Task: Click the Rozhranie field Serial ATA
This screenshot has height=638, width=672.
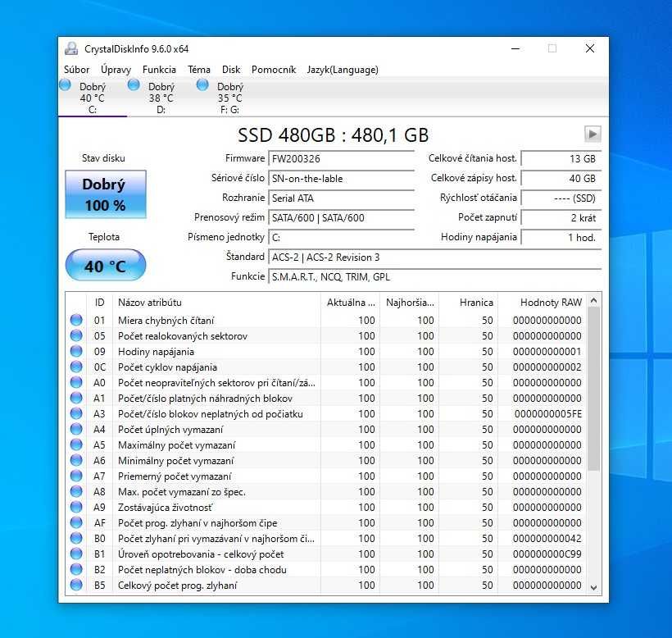Action: (341, 198)
